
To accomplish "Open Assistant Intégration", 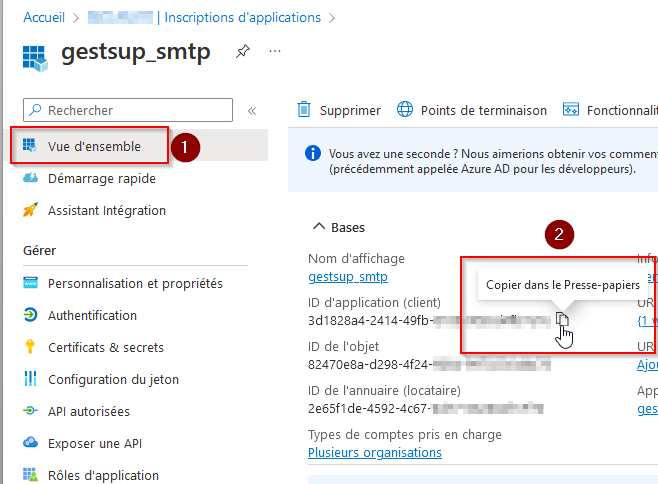I will tap(107, 210).
